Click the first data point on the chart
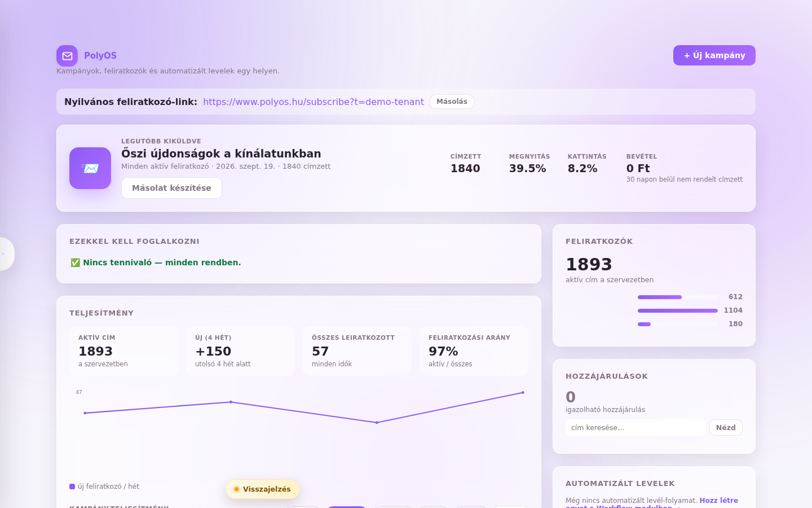Image resolution: width=812 pixels, height=508 pixels. (85, 413)
